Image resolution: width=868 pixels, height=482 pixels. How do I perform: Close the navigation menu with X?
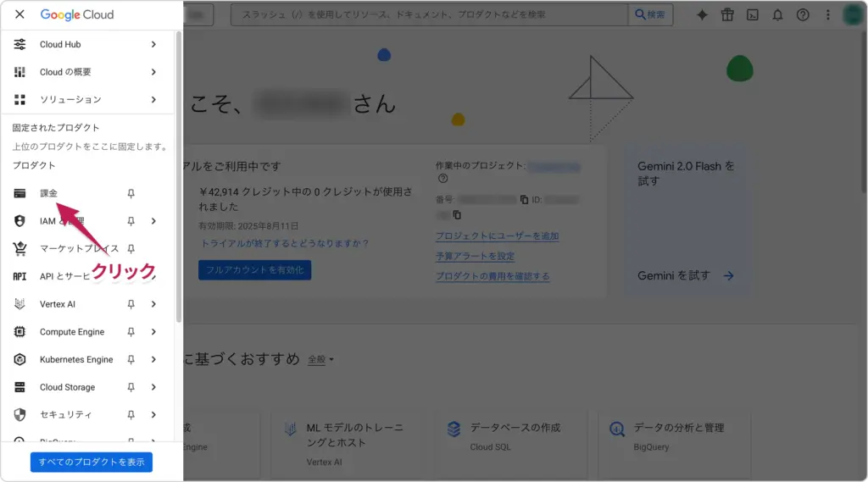(x=19, y=14)
